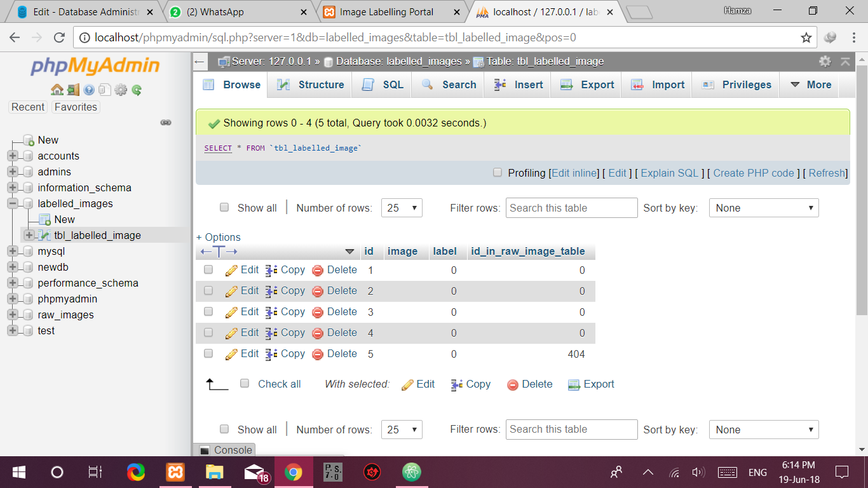Click the phpMyAdmin home icon

point(57,90)
